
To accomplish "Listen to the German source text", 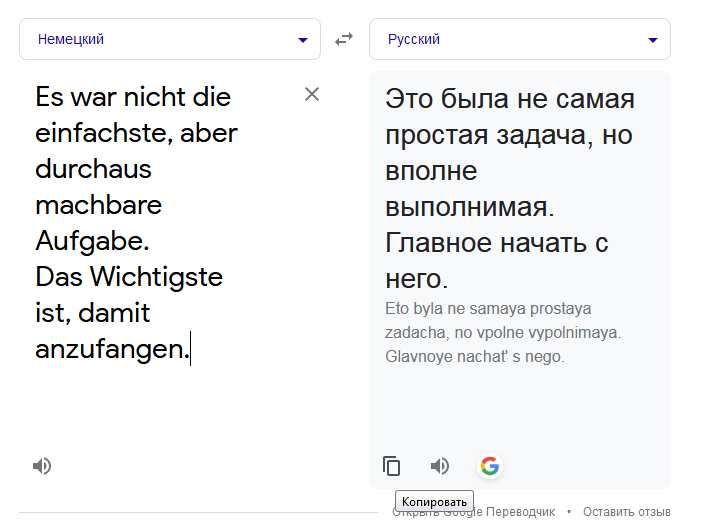I will tap(42, 466).
